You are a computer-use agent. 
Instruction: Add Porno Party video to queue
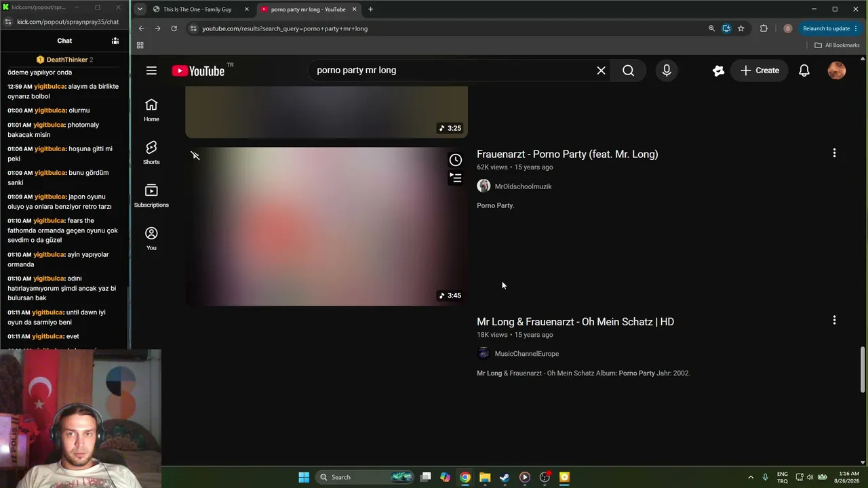click(456, 178)
